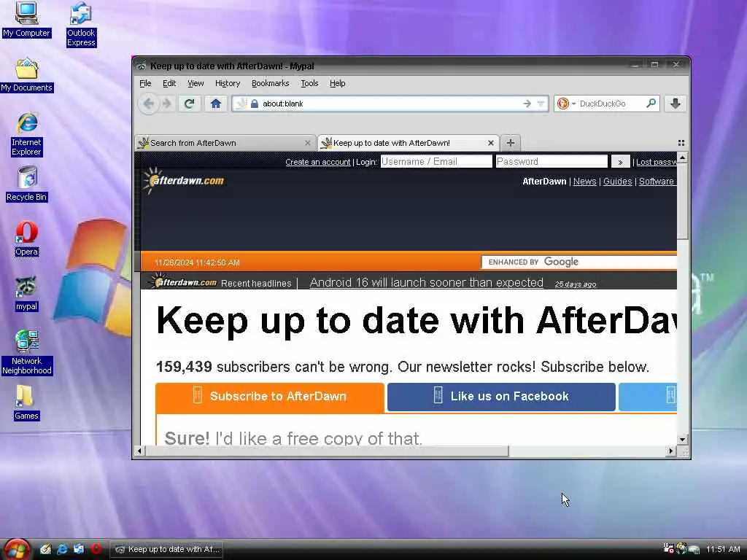Open the Bookmarks menu

click(x=270, y=83)
